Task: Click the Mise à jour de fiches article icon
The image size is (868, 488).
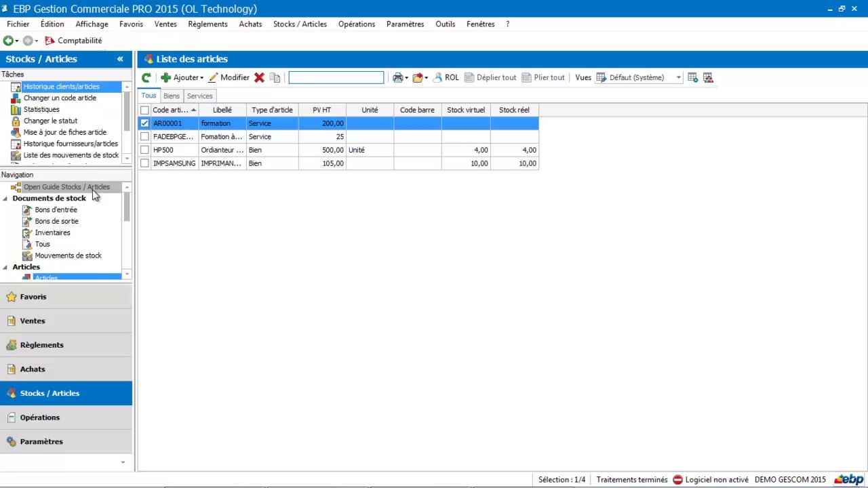Action: click(x=16, y=133)
